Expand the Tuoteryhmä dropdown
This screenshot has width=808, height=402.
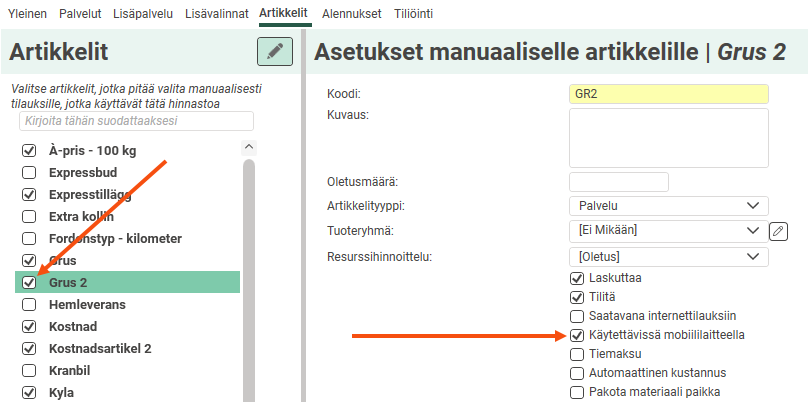click(668, 231)
